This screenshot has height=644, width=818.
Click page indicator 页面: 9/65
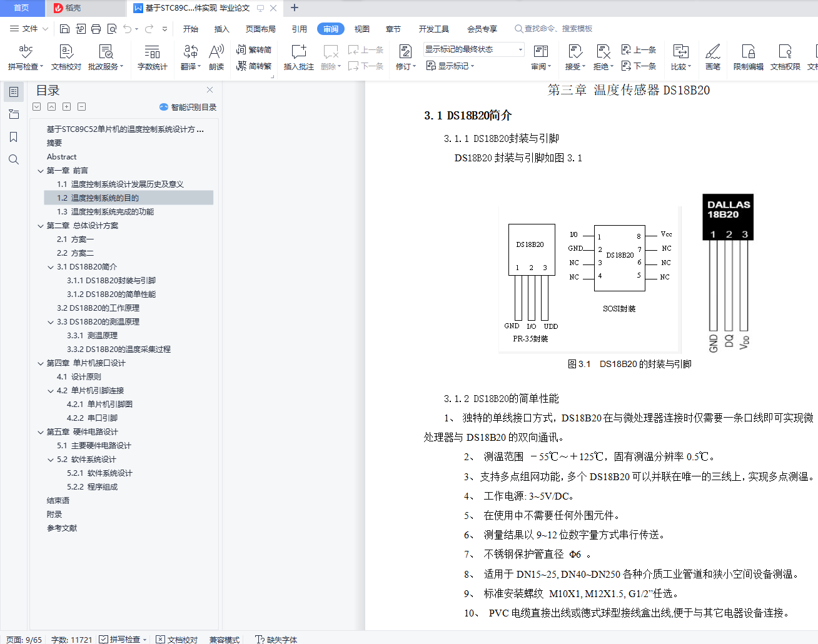click(24, 639)
